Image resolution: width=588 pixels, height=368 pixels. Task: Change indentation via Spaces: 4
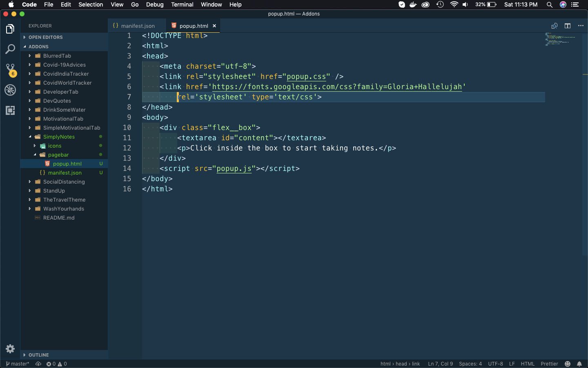pyautogui.click(x=470, y=364)
